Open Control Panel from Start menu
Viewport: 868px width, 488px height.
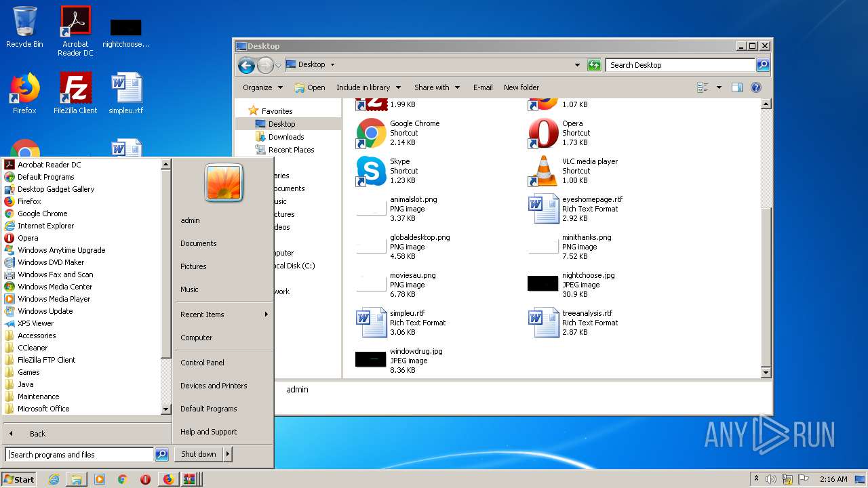point(202,363)
